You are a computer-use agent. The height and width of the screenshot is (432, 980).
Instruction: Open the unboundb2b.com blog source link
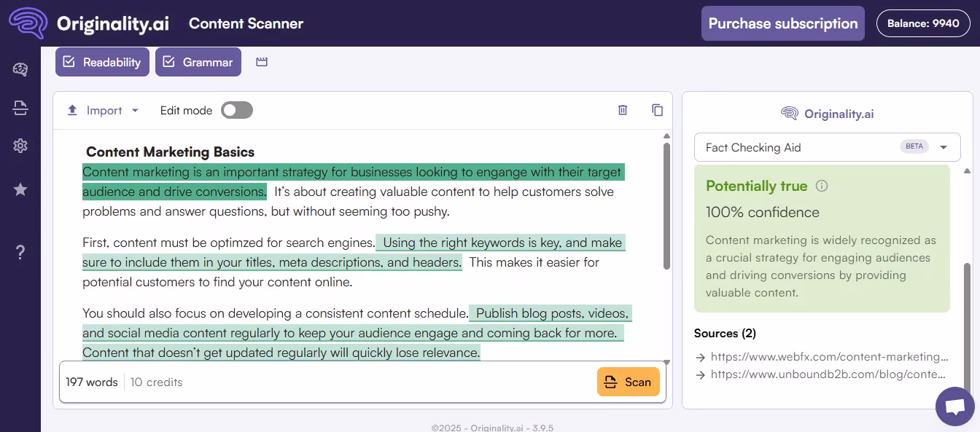(829, 374)
